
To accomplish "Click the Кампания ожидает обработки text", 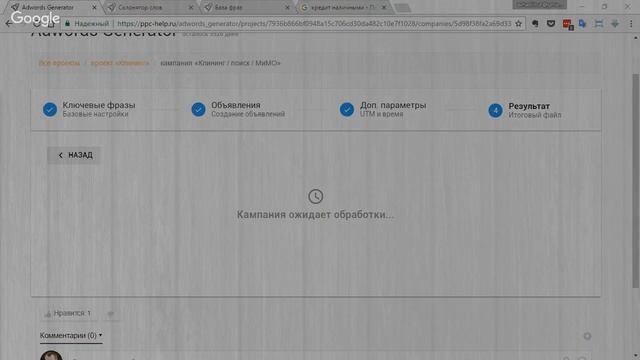I will [x=316, y=215].
